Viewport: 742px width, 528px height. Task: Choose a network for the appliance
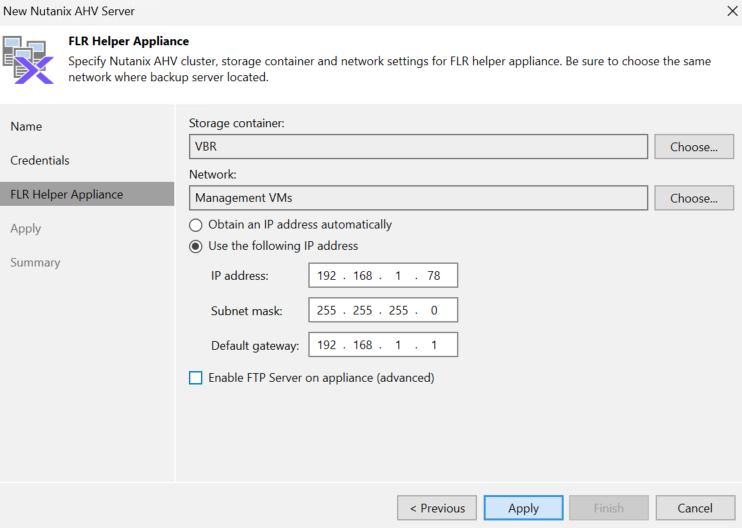coord(694,198)
